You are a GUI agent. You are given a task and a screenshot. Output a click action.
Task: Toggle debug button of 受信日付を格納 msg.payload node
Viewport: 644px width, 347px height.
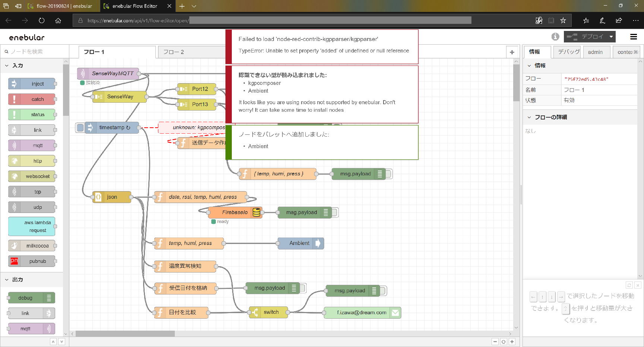(302, 288)
